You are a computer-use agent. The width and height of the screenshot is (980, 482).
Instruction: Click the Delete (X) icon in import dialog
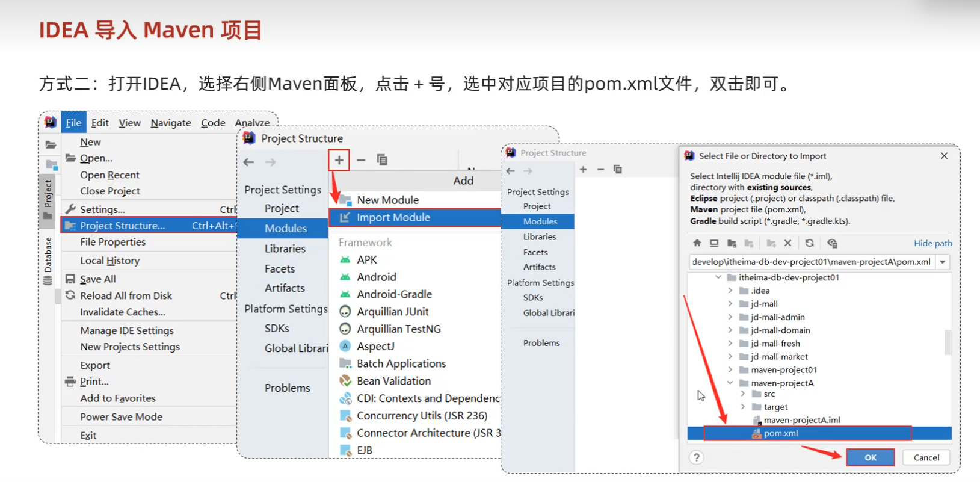tap(787, 243)
